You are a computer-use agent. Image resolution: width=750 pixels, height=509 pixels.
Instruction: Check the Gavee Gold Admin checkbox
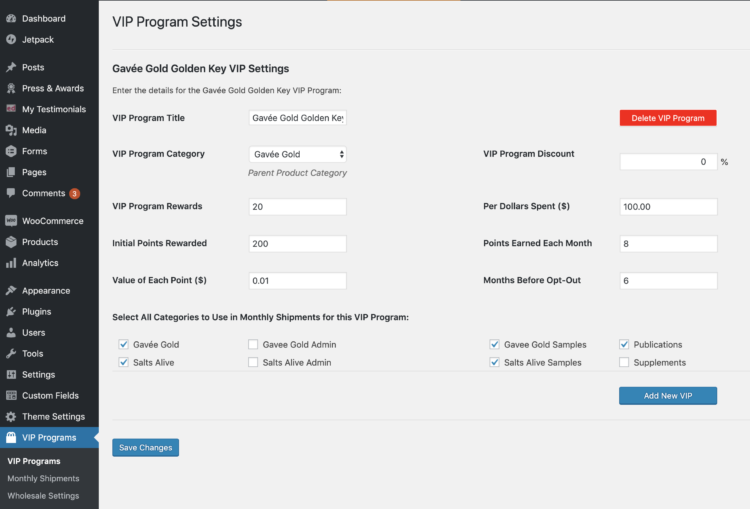coord(253,344)
